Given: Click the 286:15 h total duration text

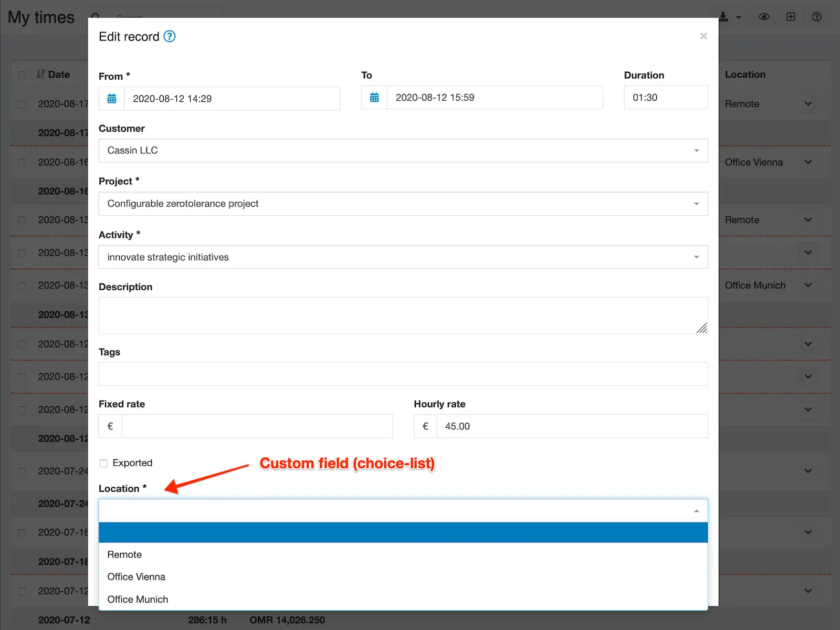Looking at the screenshot, I should (207, 620).
